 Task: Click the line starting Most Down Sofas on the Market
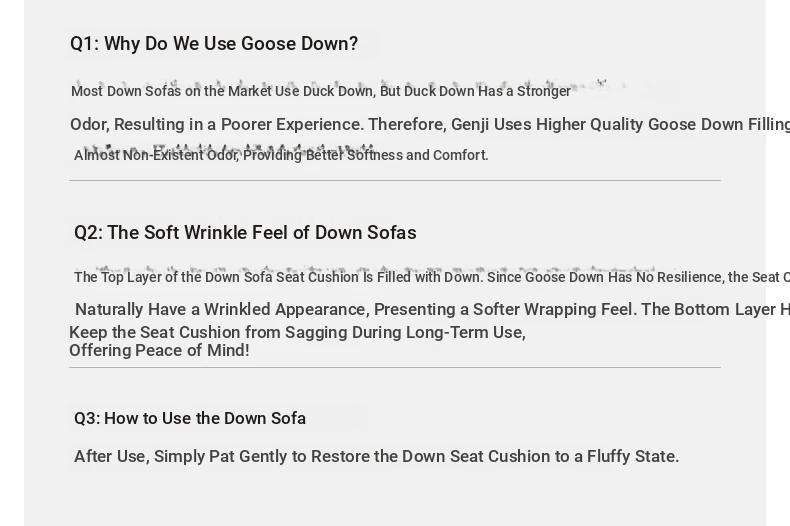pos(321,91)
